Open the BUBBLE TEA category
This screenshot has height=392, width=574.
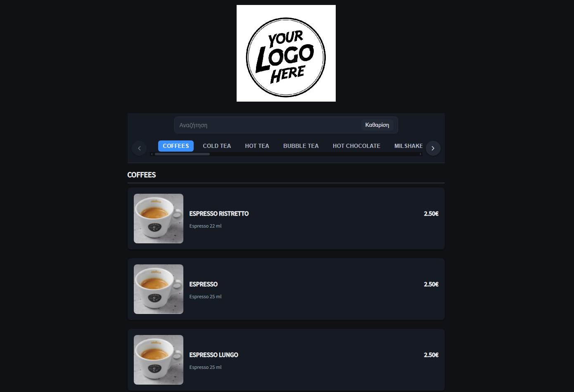coord(301,146)
